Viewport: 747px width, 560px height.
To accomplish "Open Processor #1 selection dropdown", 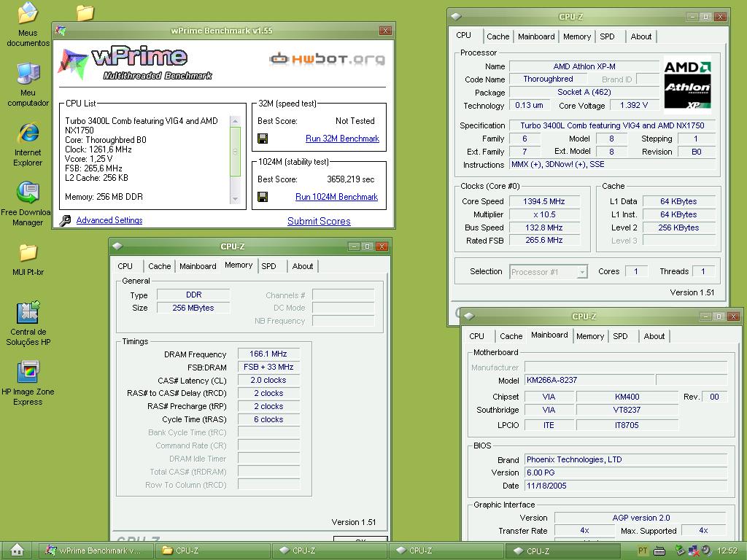I will tap(549, 272).
